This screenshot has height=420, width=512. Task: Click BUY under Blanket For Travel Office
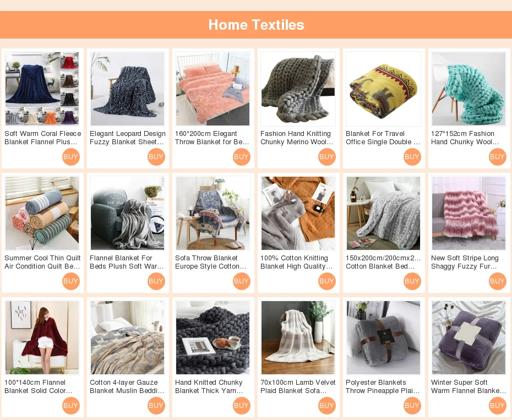(x=412, y=157)
